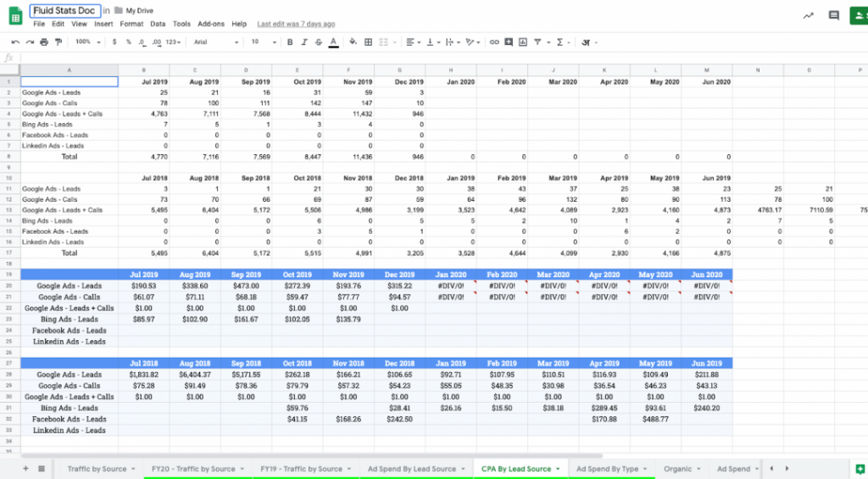
Task: Insert a link using the toolbar icon
Action: [x=494, y=42]
